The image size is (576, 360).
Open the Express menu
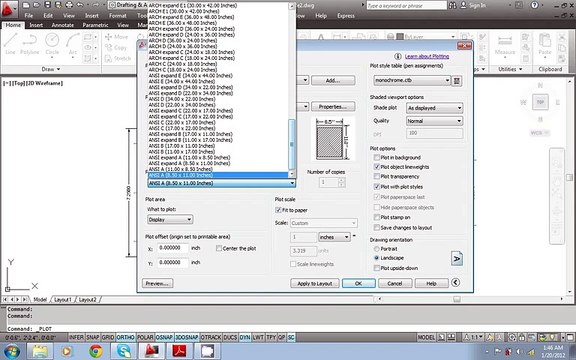click(x=346, y=16)
